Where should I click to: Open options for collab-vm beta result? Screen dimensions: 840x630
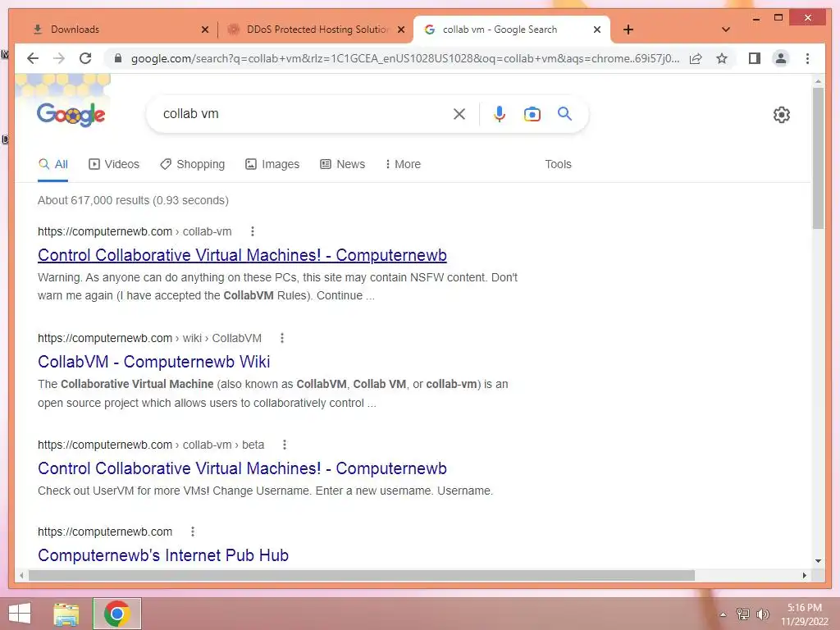click(285, 445)
